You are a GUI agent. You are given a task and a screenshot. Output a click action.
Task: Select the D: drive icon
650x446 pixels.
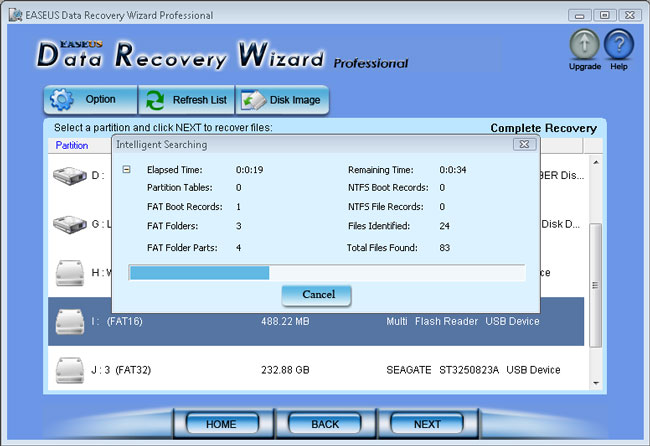pyautogui.click(x=70, y=176)
